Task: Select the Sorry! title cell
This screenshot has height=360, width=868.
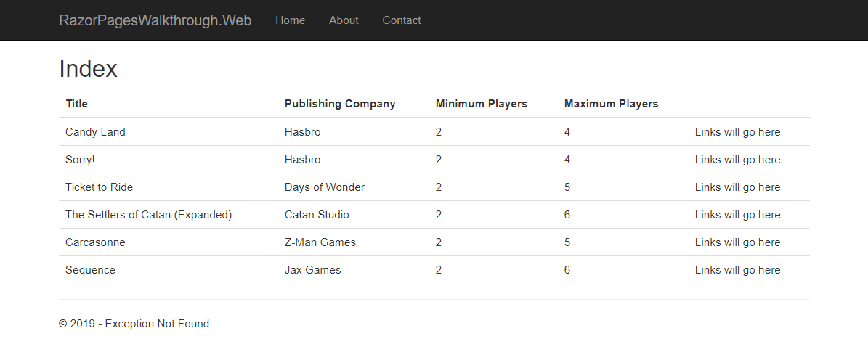Action: (x=81, y=160)
